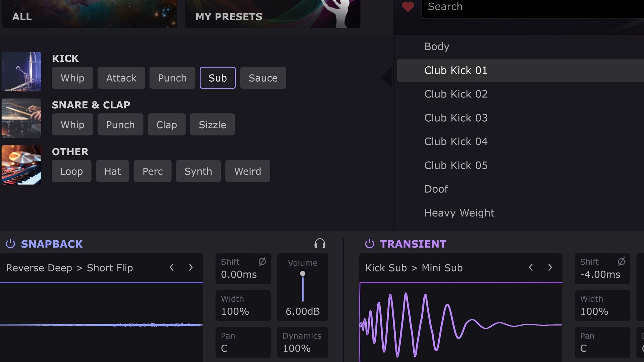
Task: Toggle the Snapback power icon
Action: point(10,244)
